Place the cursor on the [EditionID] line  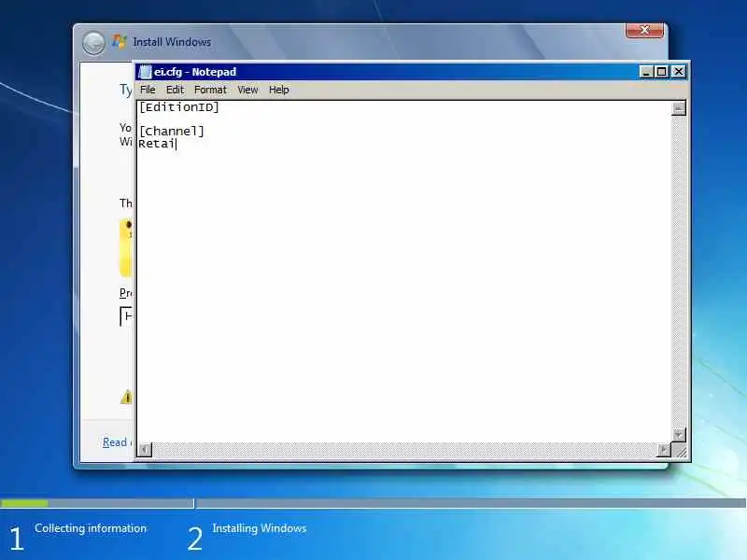[179, 107]
